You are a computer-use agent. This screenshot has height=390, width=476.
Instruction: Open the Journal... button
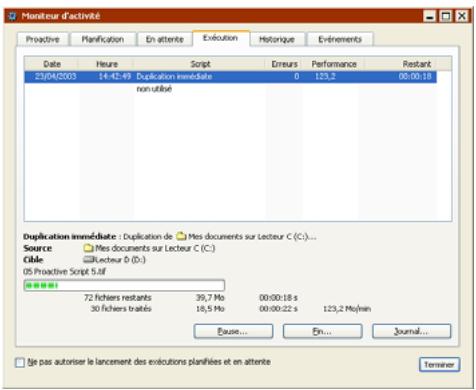[412, 331]
